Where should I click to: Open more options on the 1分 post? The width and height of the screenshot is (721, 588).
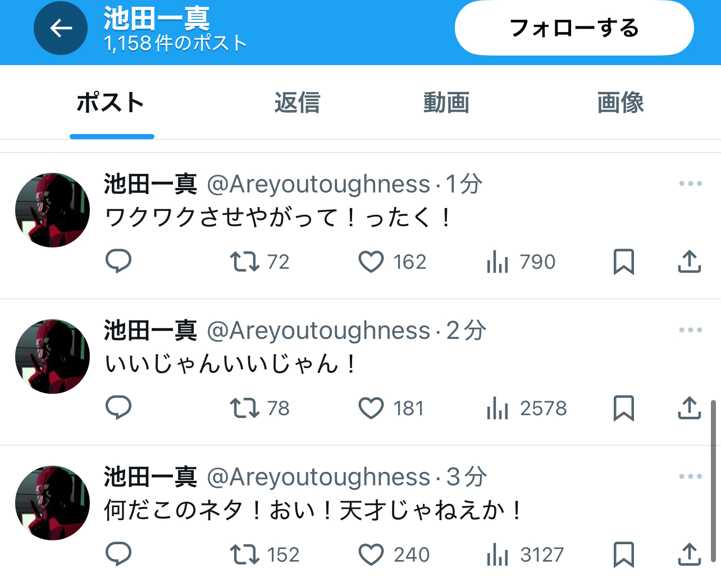pyautogui.click(x=690, y=183)
